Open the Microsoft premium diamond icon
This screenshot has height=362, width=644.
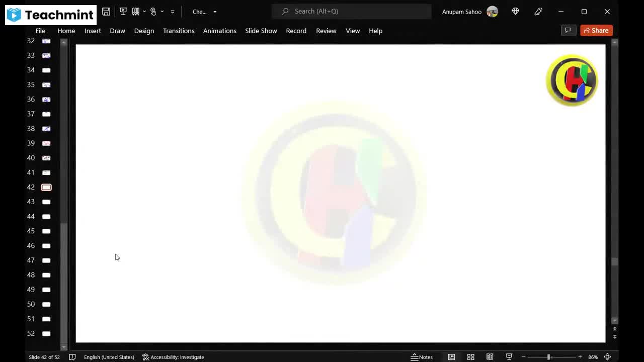pos(515,11)
